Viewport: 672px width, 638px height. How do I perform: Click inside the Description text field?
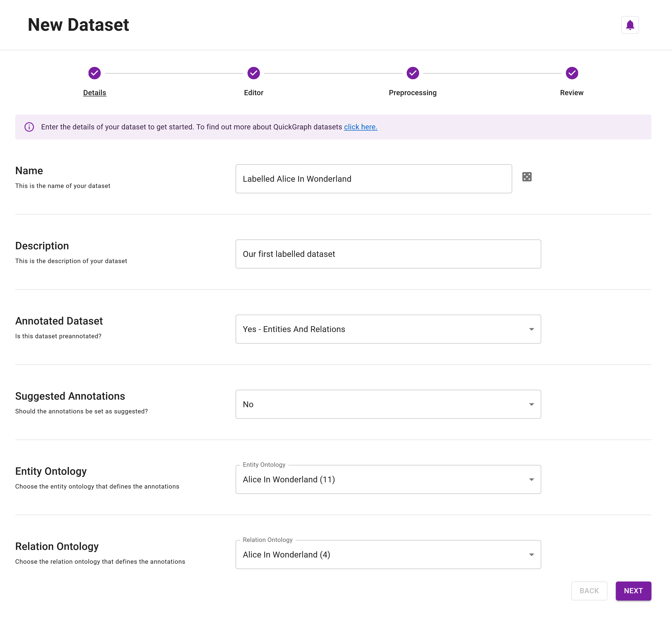(388, 254)
